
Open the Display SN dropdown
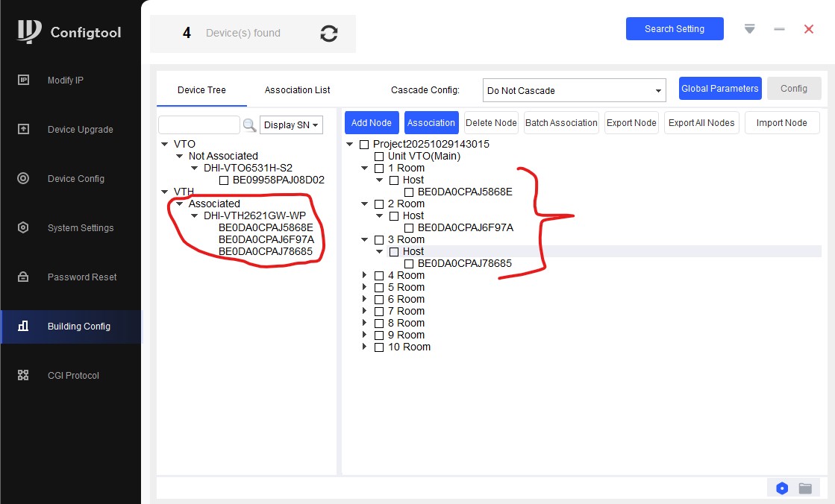291,125
